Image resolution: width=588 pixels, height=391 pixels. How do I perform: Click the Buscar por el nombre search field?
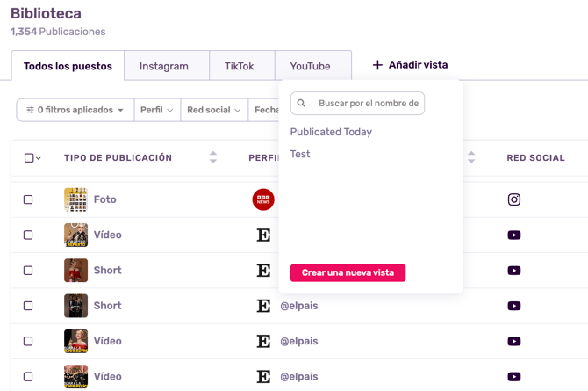coord(367,104)
